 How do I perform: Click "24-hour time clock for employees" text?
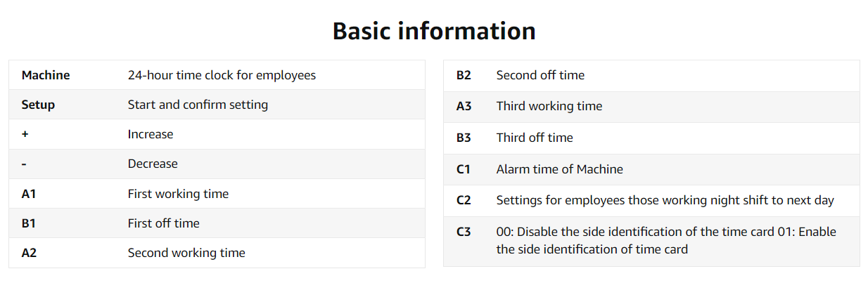(222, 75)
